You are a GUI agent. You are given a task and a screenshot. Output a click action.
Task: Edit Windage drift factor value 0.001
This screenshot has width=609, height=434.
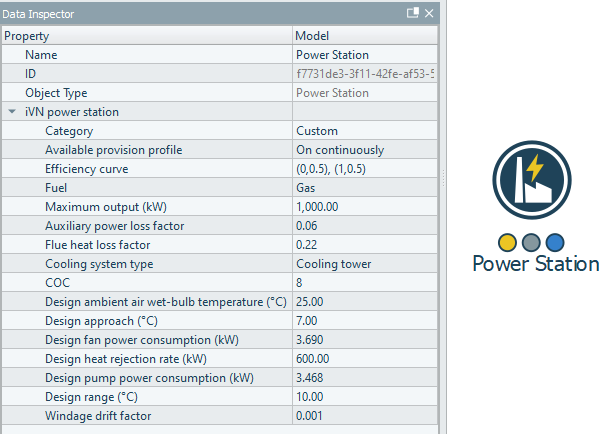pos(365,416)
